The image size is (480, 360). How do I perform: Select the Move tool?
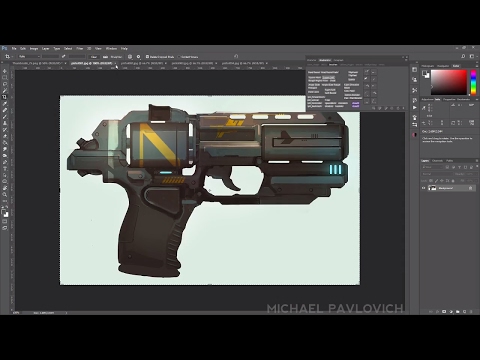click(x=5, y=71)
